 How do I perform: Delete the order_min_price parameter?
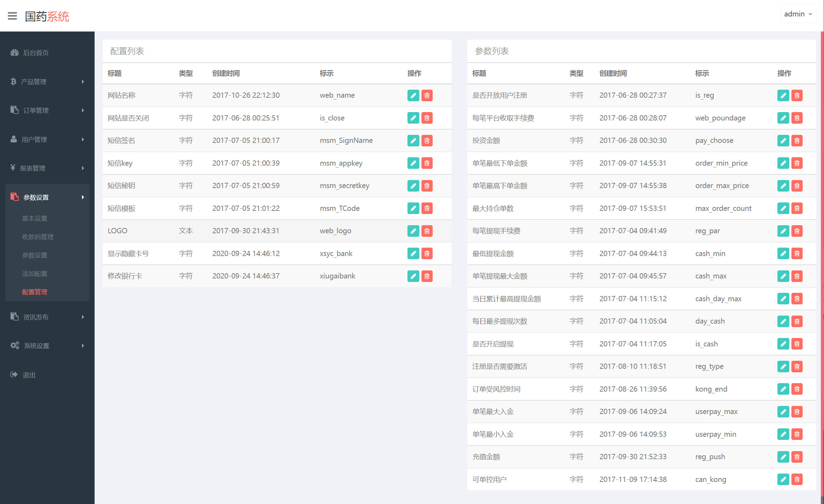pyautogui.click(x=797, y=163)
